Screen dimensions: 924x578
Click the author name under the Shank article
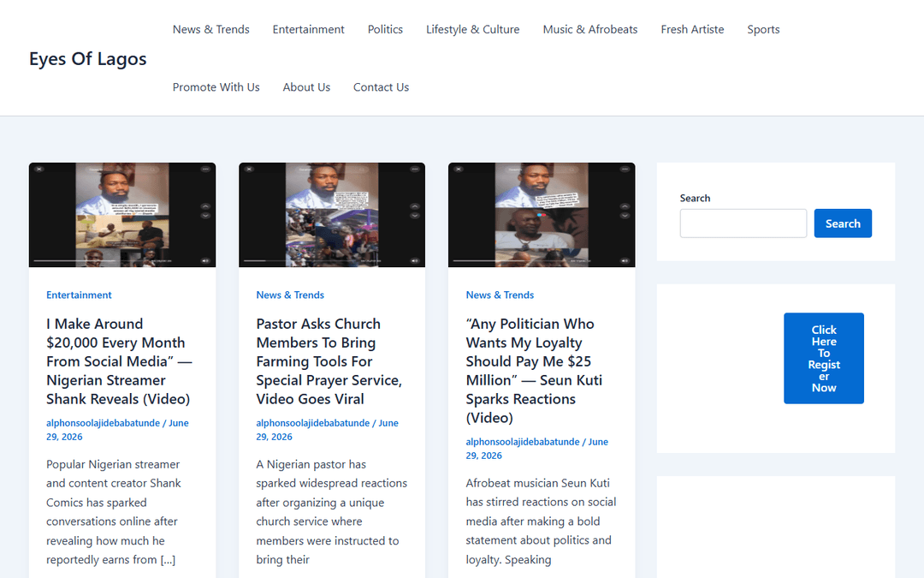(104, 423)
